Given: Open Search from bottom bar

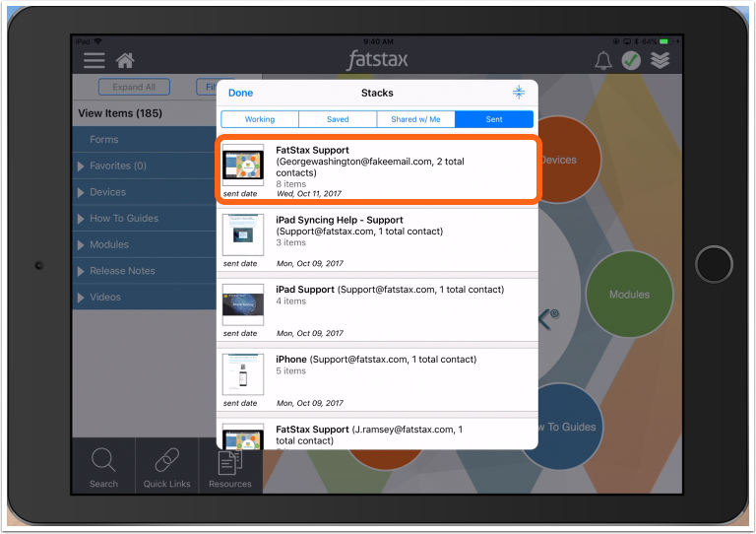Looking at the screenshot, I should click(x=103, y=467).
